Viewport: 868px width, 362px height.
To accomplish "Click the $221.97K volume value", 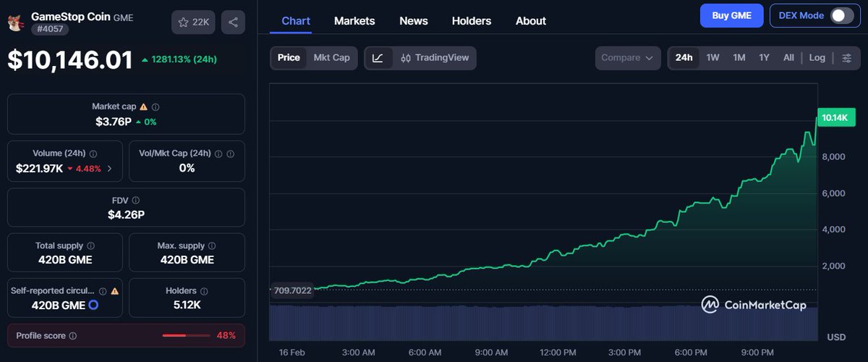I will click(x=39, y=168).
